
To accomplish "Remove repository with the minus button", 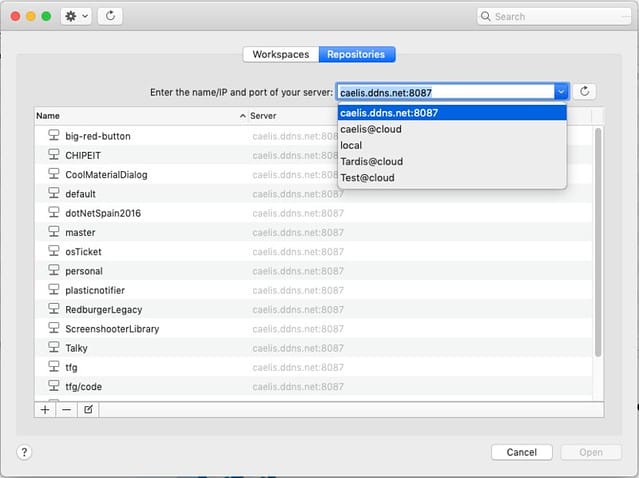I will (66, 410).
